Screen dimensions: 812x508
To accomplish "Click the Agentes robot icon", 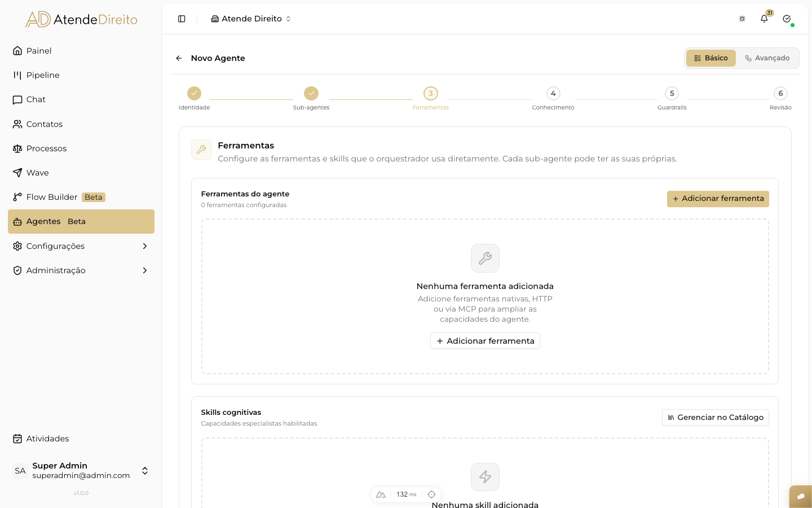I will point(17,222).
